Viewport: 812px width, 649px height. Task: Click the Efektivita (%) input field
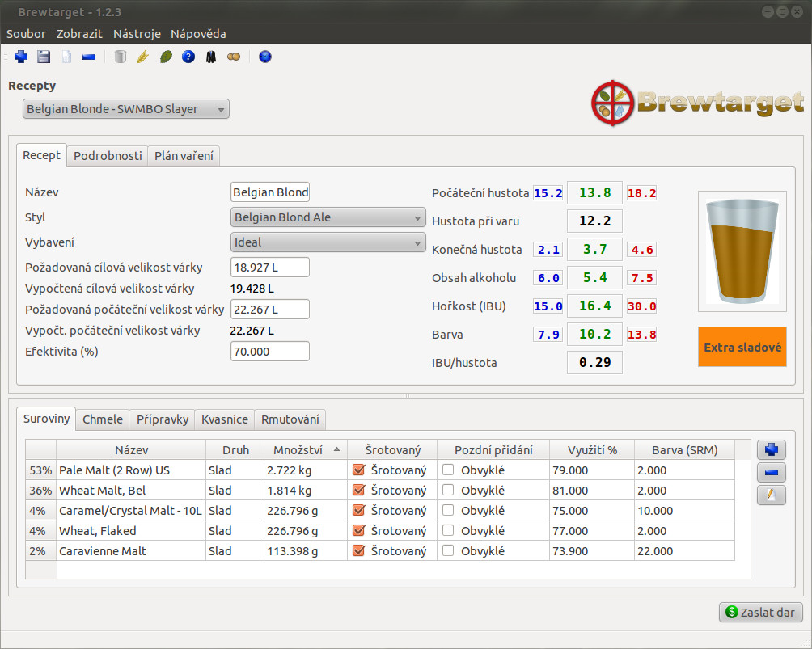coord(270,352)
